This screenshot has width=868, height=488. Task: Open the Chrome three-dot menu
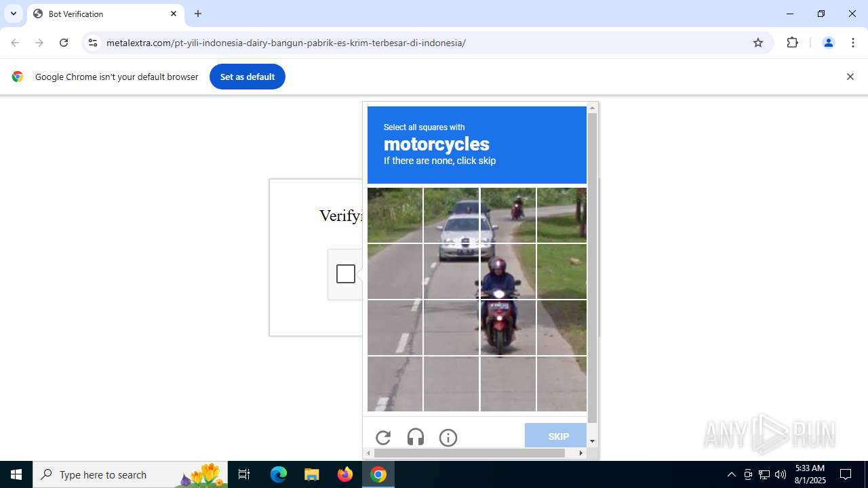click(x=853, y=43)
